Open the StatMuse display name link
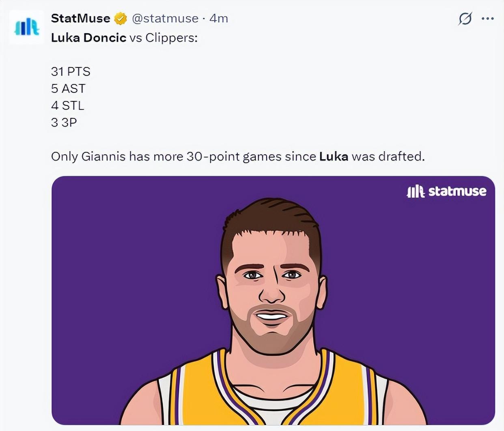Screen dimensions: 504x431 pyautogui.click(x=80, y=18)
